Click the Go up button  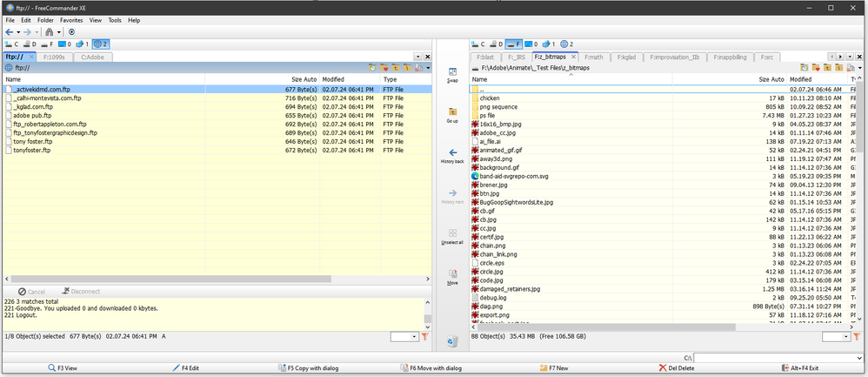(452, 115)
